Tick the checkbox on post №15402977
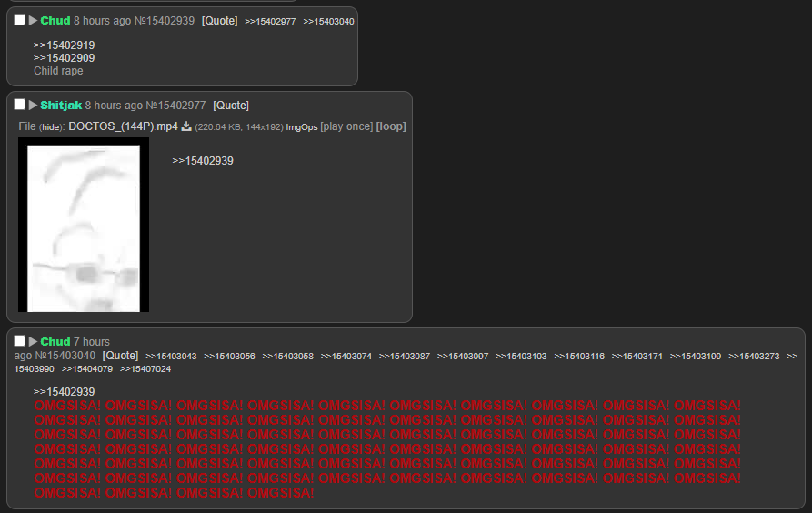This screenshot has height=513, width=812. click(x=20, y=105)
